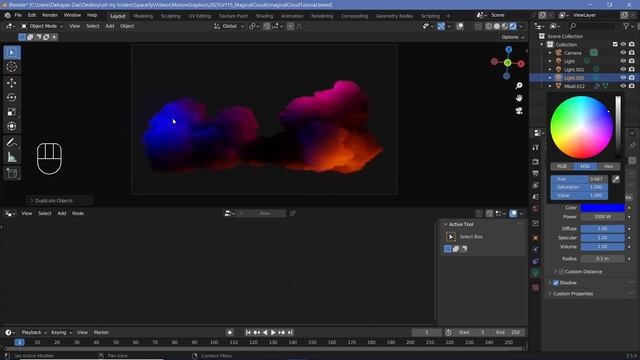Select Hex color mode button

[608, 167]
